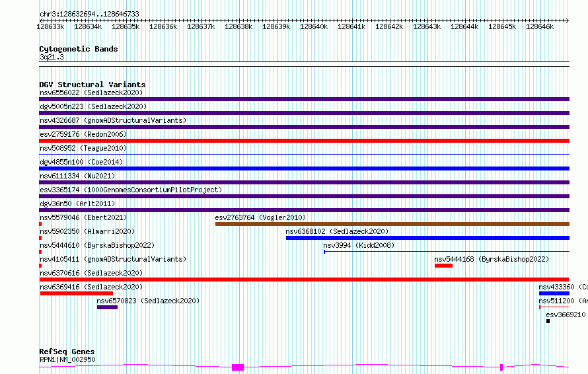
Task: Click the short red nsv5444168 bar
Action: coord(443,266)
